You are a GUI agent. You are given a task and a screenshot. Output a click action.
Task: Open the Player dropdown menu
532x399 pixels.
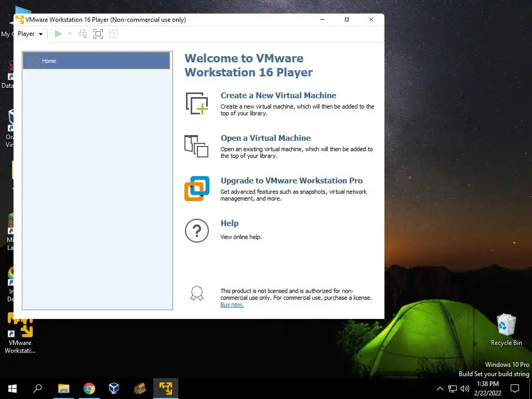pyautogui.click(x=30, y=34)
